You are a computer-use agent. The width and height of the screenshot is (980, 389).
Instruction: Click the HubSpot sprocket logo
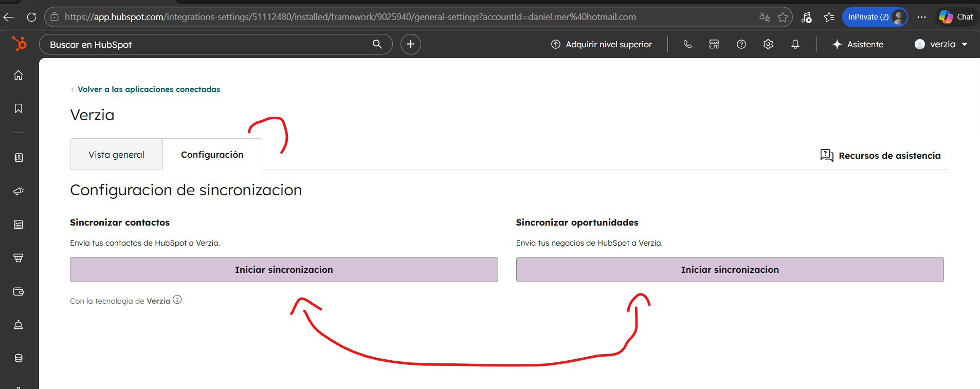coord(19,44)
